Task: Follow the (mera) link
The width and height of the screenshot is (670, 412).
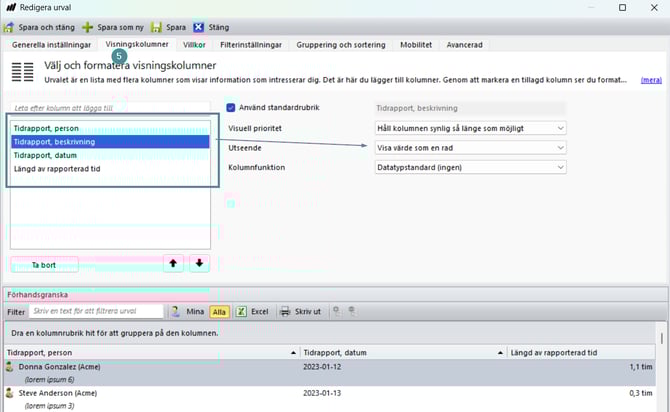Action: (x=650, y=80)
